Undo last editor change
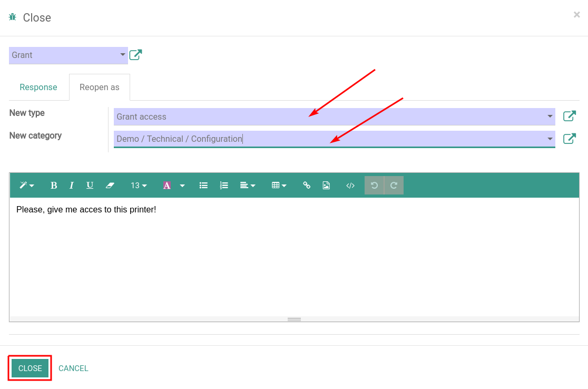The height and width of the screenshot is (389, 588). [x=374, y=186]
